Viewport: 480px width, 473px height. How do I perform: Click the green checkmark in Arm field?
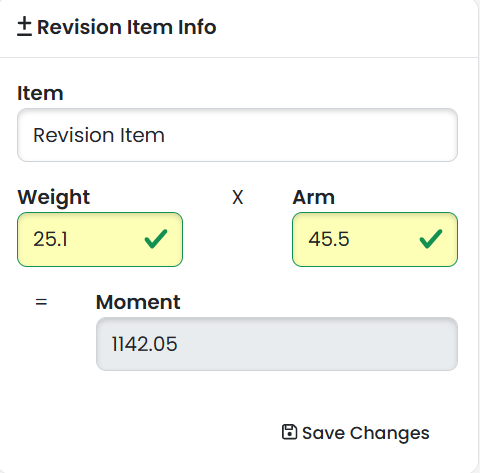tap(431, 239)
